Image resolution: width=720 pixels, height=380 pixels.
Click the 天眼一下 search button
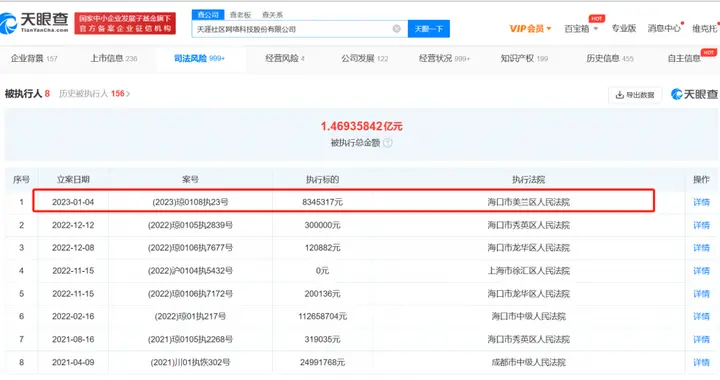[428, 29]
